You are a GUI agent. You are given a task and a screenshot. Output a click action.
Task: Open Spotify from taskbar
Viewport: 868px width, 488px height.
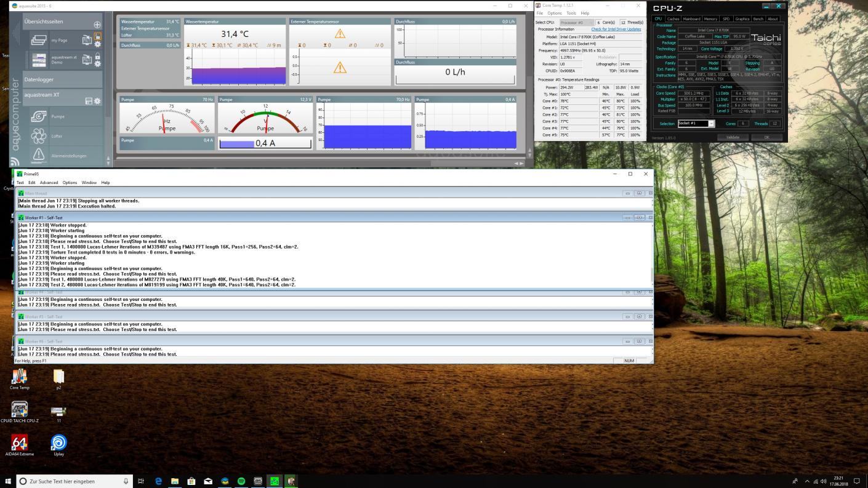[x=241, y=481]
